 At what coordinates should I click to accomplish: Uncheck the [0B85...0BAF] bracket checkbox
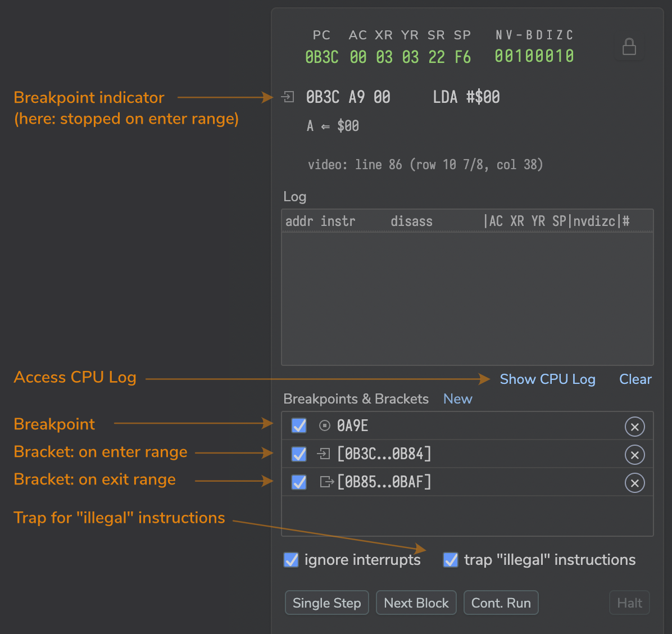(x=299, y=482)
